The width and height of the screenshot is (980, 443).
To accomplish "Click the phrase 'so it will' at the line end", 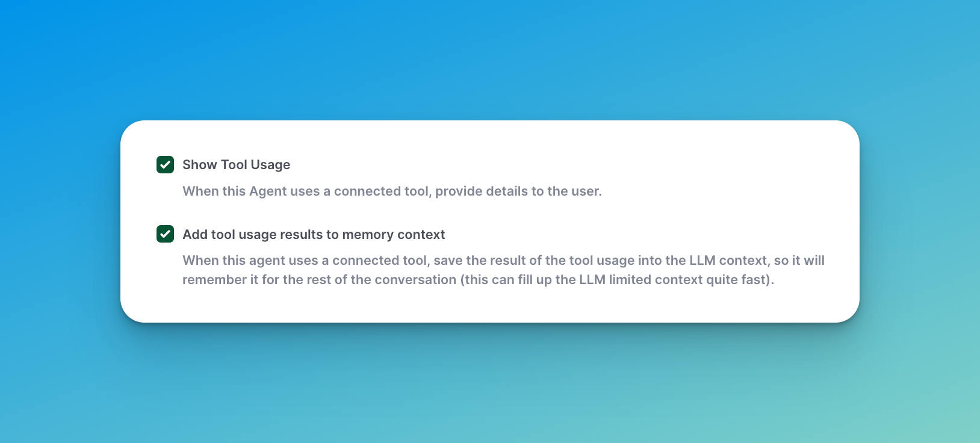I will [799, 261].
